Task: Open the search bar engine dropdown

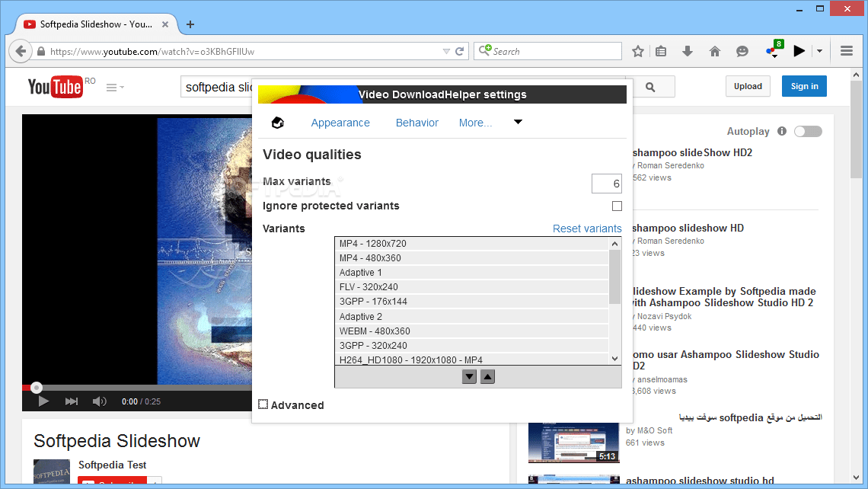Action: 485,51
